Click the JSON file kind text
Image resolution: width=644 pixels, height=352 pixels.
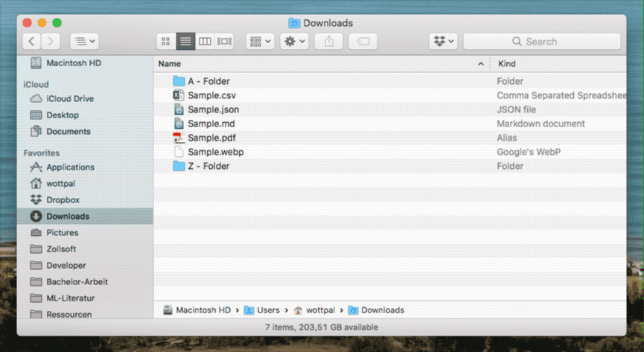point(516,109)
